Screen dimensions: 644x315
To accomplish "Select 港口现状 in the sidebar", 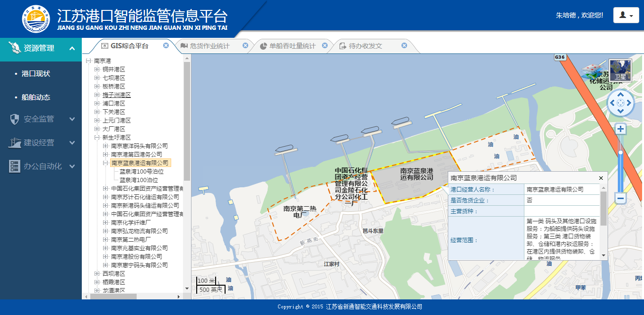I will (36, 74).
